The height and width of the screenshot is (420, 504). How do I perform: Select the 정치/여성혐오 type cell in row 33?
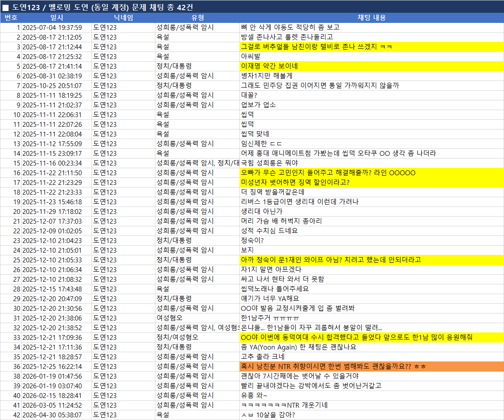[197, 337]
